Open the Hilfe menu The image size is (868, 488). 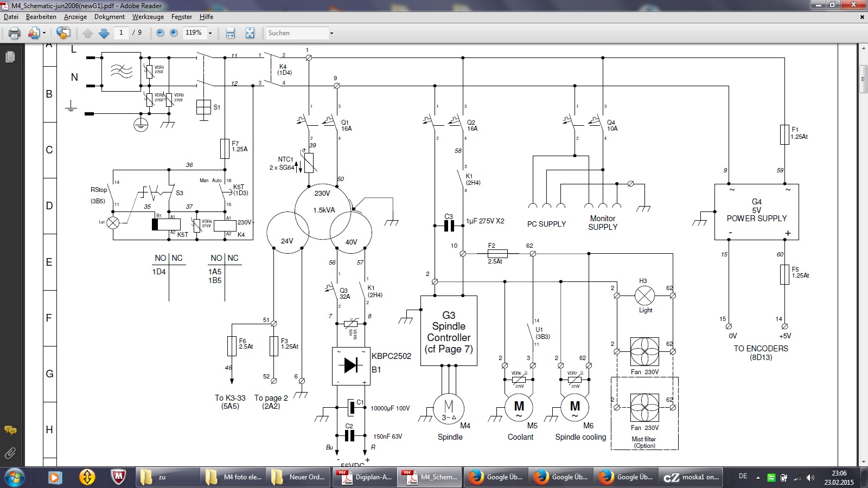click(206, 17)
